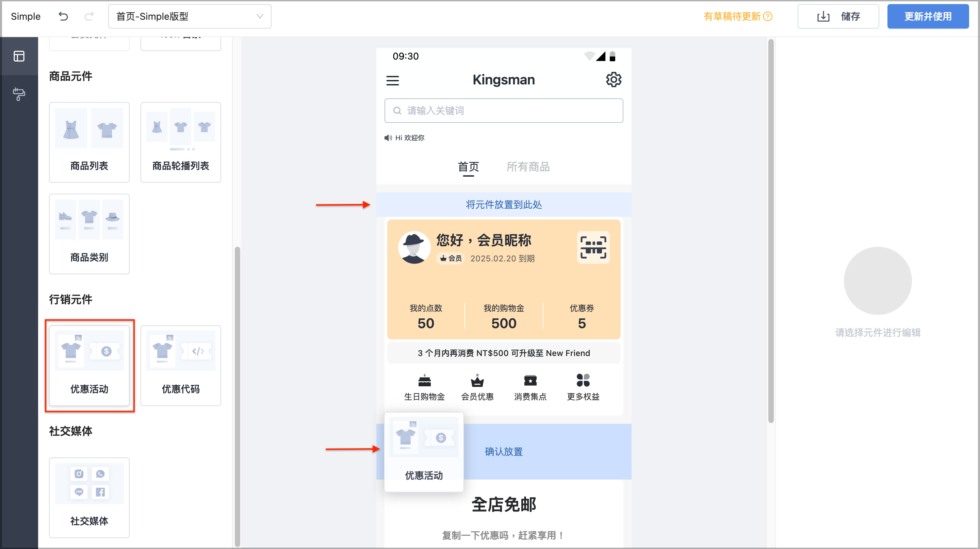Select the 社交媒体 component card
980x549 pixels.
[89, 498]
